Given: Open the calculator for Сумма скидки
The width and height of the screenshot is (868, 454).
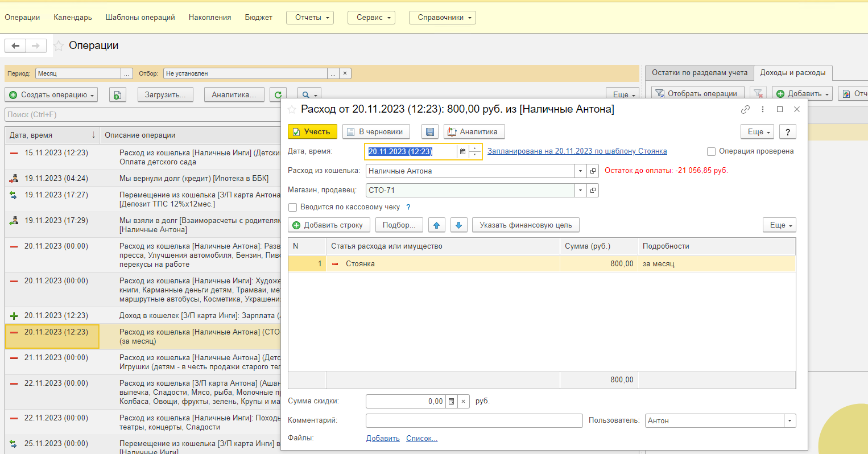Looking at the screenshot, I should click(x=451, y=402).
